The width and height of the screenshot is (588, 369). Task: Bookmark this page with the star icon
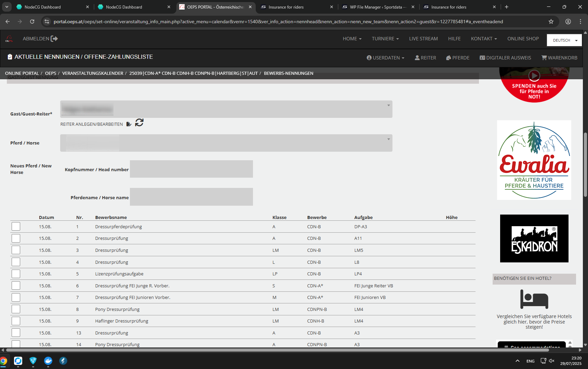click(x=551, y=22)
